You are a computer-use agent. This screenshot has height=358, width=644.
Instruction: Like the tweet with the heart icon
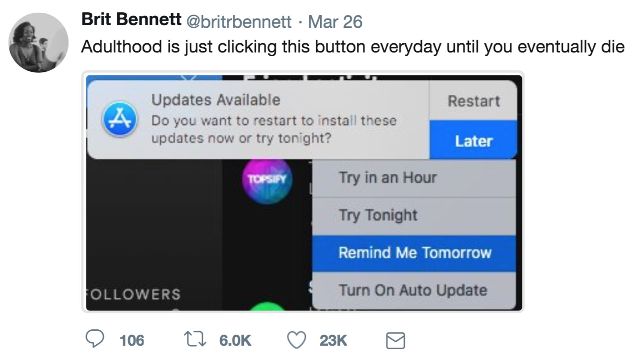click(x=296, y=340)
